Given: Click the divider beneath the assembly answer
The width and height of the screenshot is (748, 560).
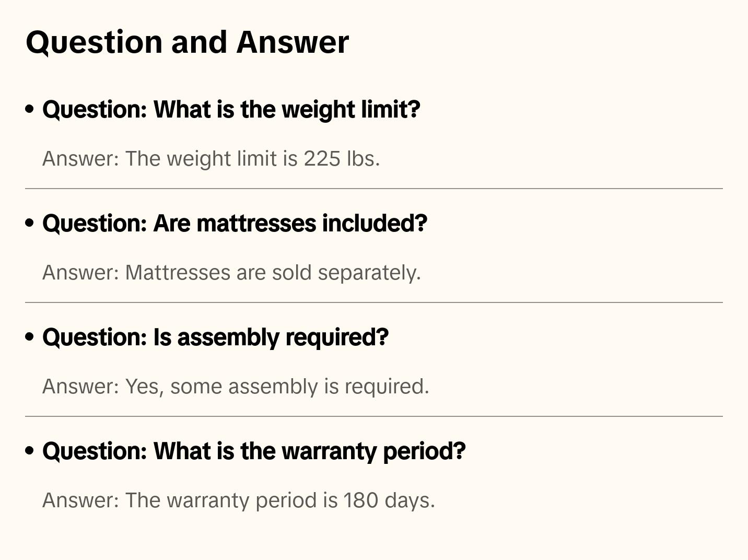Looking at the screenshot, I should (374, 416).
